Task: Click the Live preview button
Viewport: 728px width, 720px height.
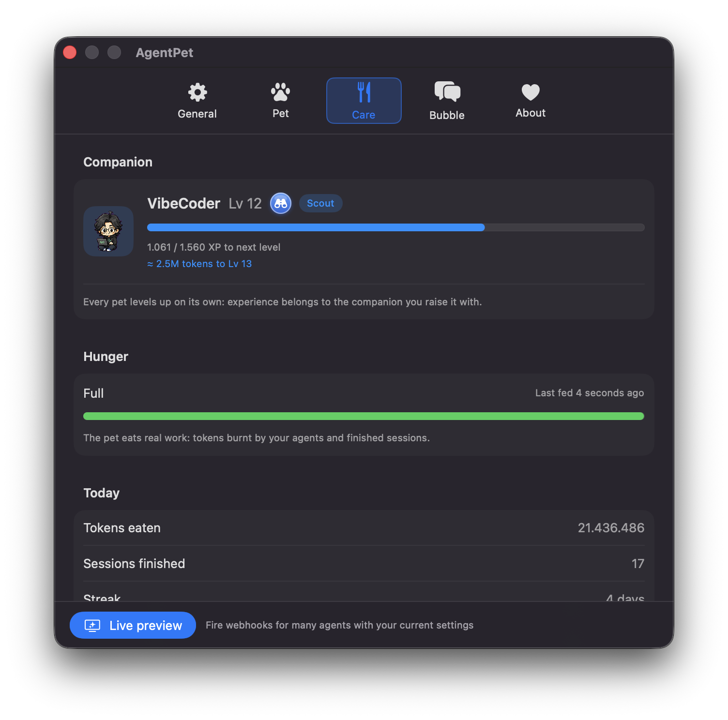Action: coord(133,625)
